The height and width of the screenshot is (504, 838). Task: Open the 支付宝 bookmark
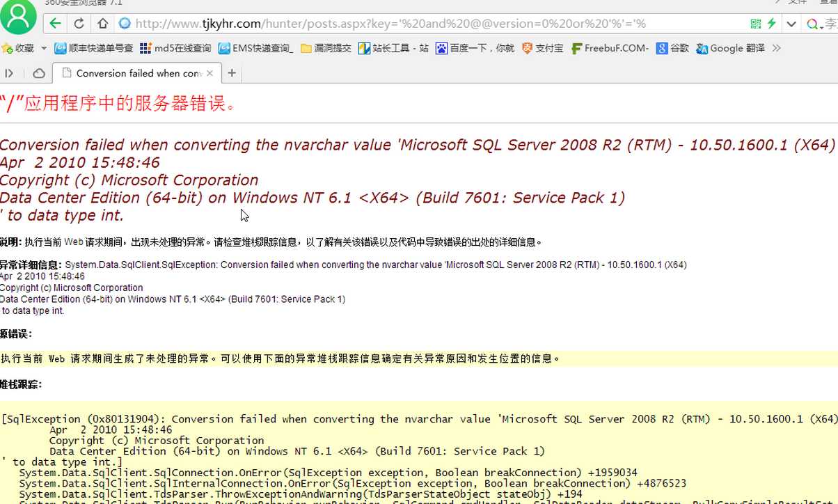point(542,48)
